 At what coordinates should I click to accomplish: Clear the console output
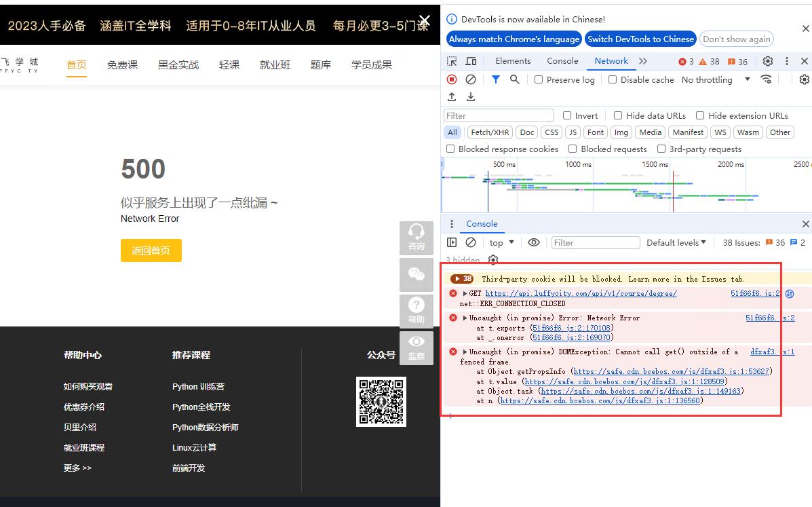point(471,242)
